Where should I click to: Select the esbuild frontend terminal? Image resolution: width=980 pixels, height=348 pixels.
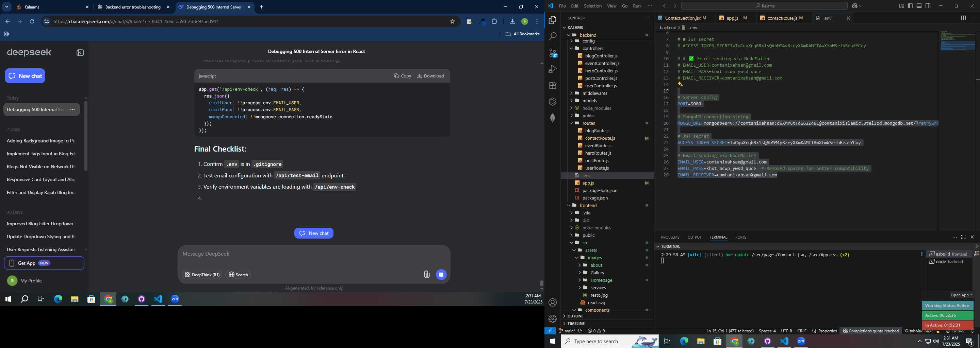(948, 254)
